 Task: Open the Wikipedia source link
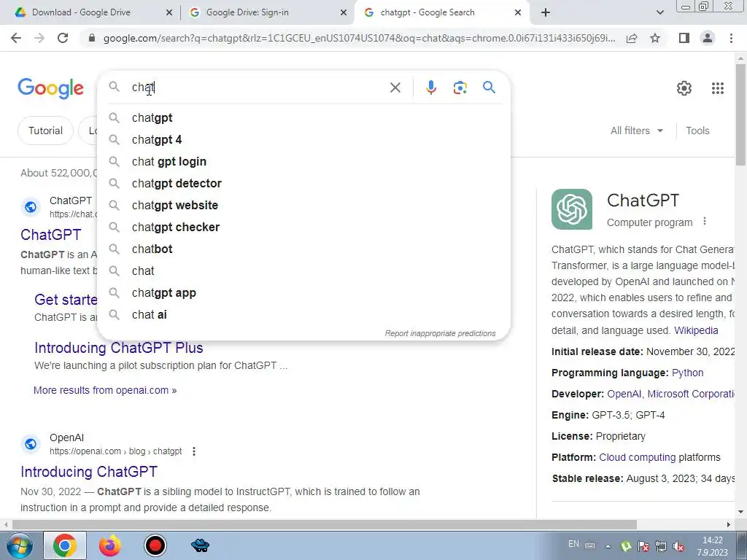[x=696, y=330]
